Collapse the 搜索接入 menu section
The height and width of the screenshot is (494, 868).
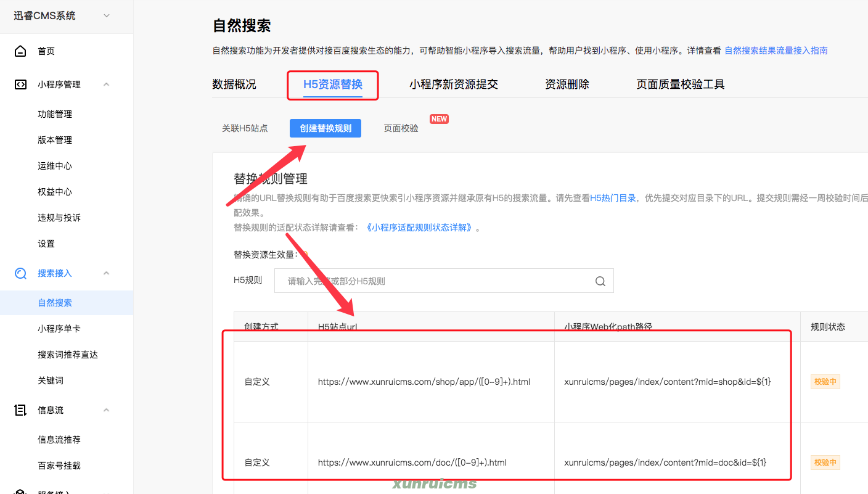click(106, 273)
